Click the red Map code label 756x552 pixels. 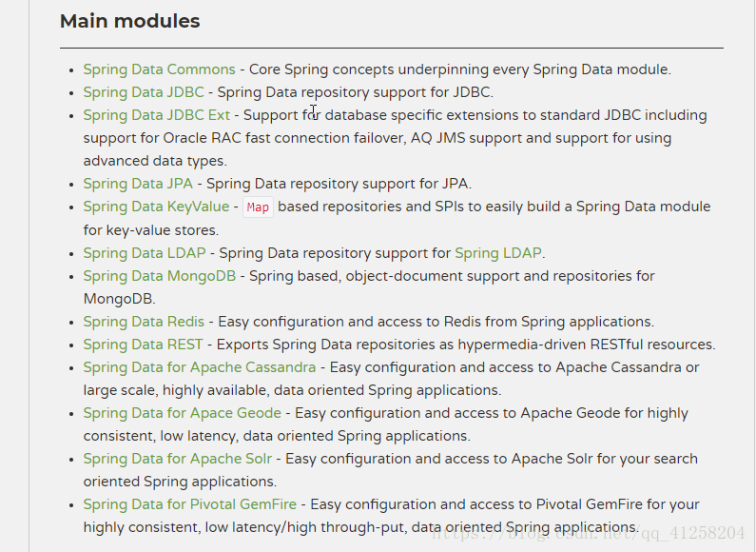point(258,207)
